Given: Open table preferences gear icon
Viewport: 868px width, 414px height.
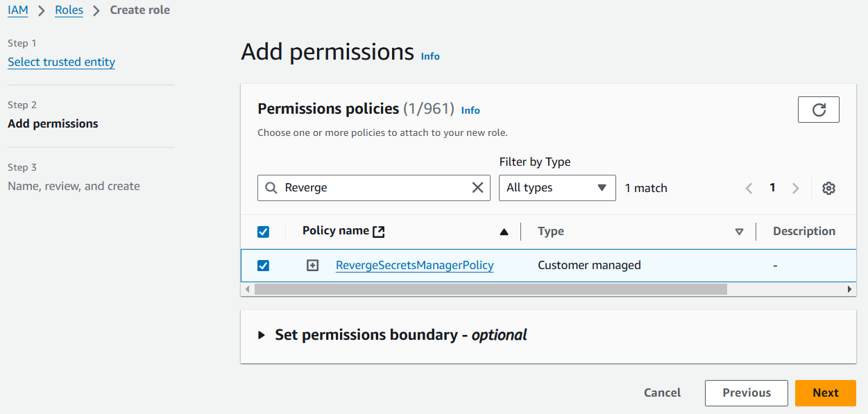Looking at the screenshot, I should point(828,188).
